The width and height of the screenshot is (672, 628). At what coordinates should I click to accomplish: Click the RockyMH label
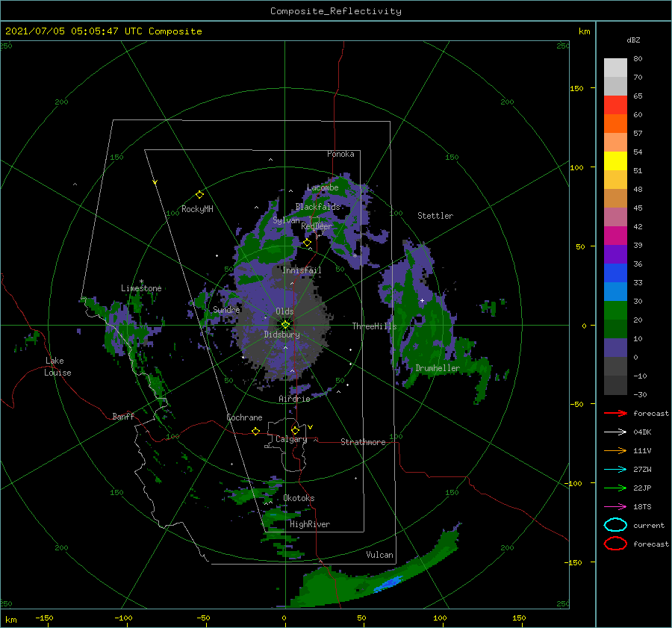[x=197, y=209]
